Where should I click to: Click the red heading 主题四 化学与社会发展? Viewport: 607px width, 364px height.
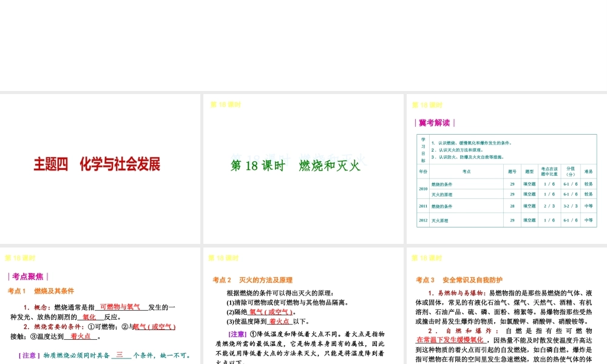pyautogui.click(x=97, y=164)
